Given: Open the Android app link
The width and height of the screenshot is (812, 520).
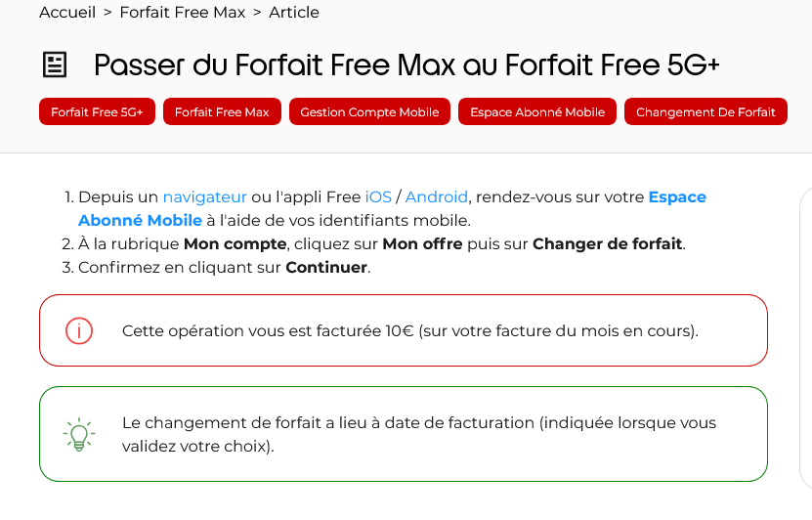Looking at the screenshot, I should [x=437, y=197].
